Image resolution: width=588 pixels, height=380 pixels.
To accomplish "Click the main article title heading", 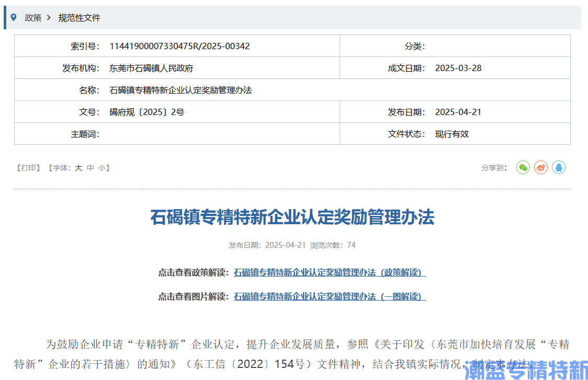I will click(x=292, y=217).
